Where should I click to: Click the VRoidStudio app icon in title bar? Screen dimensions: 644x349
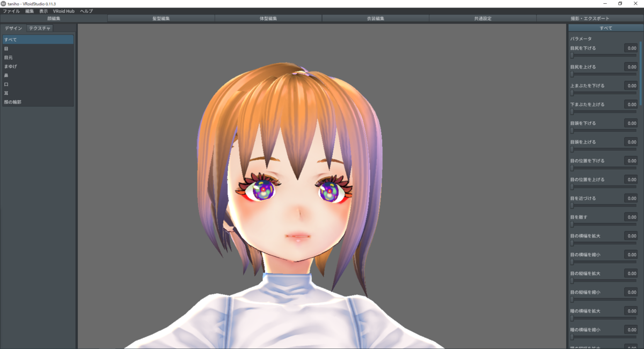(x=4, y=3)
